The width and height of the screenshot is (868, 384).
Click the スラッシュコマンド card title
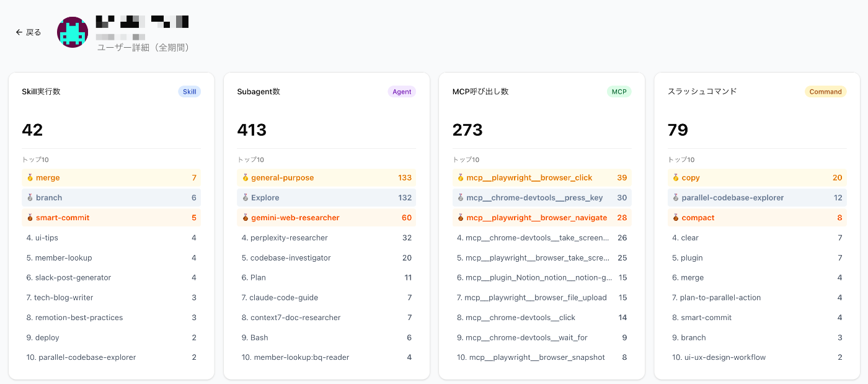702,91
